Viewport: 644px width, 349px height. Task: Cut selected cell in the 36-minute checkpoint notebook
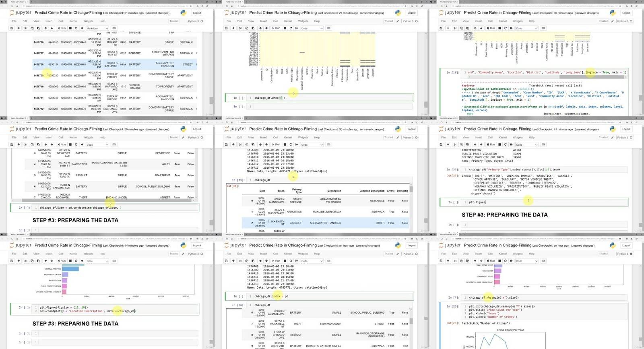(x=26, y=144)
